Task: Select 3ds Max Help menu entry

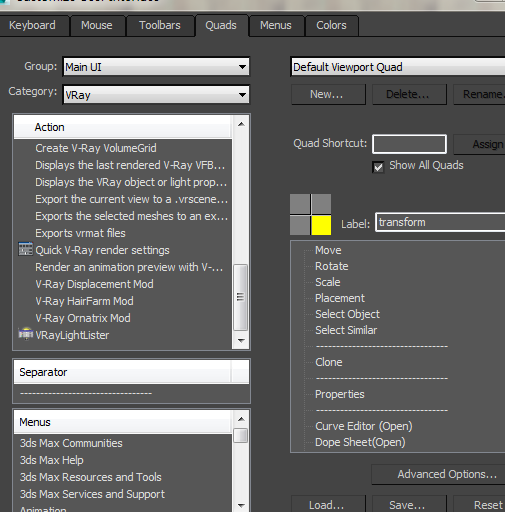Action: (52, 460)
